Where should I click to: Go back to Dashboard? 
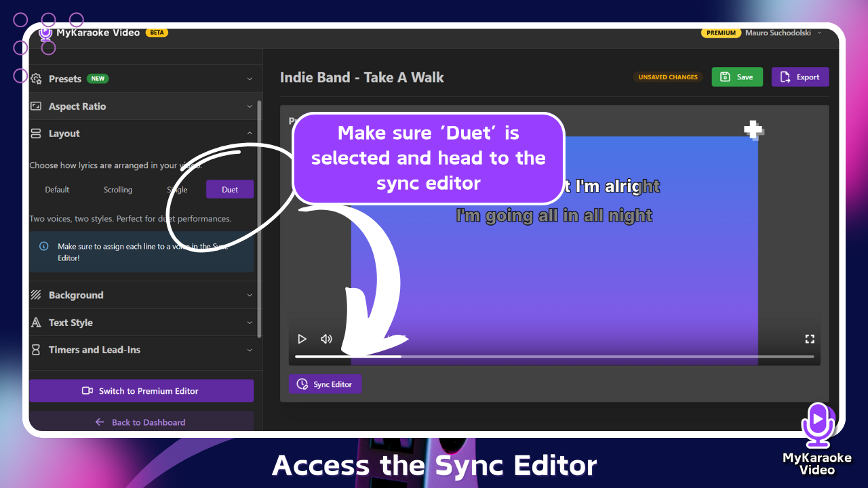click(x=141, y=422)
